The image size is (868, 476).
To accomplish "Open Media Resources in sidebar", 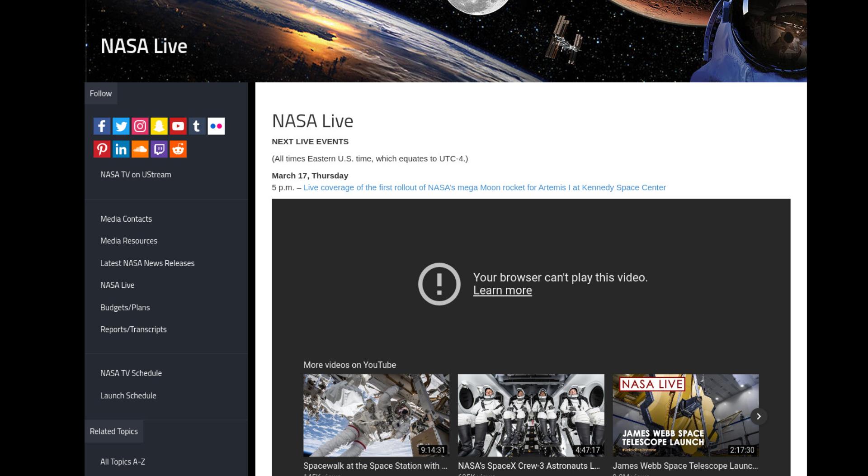I will coord(129,241).
